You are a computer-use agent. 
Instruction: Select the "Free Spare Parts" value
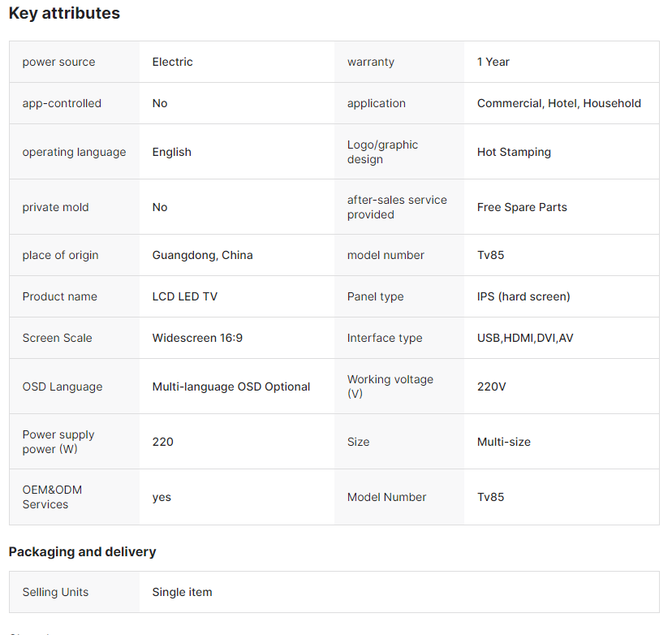click(522, 207)
